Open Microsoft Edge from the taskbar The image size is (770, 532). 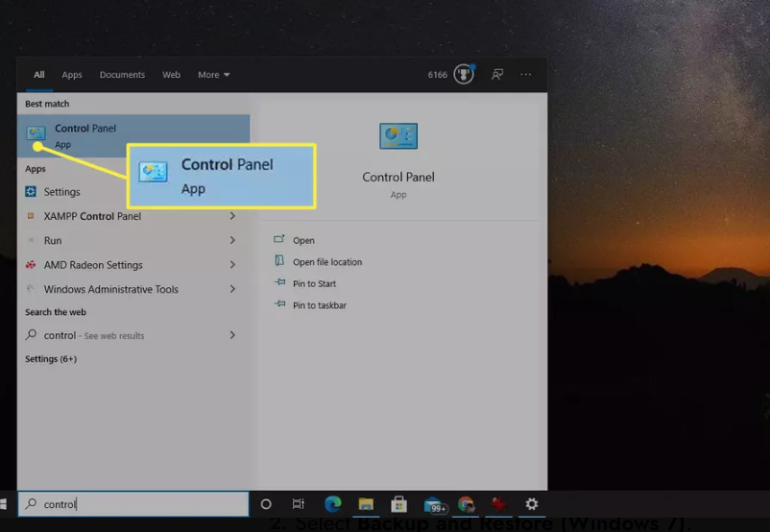333,504
